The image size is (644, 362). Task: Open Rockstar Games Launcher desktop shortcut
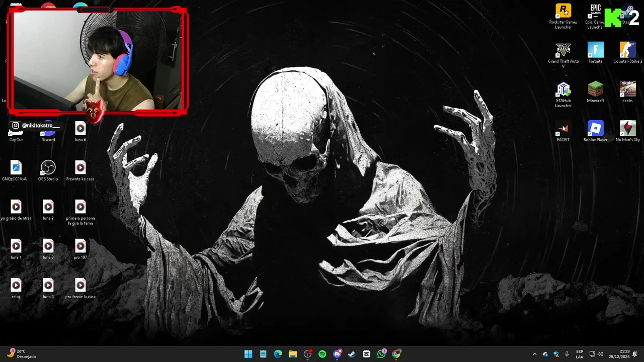(563, 16)
